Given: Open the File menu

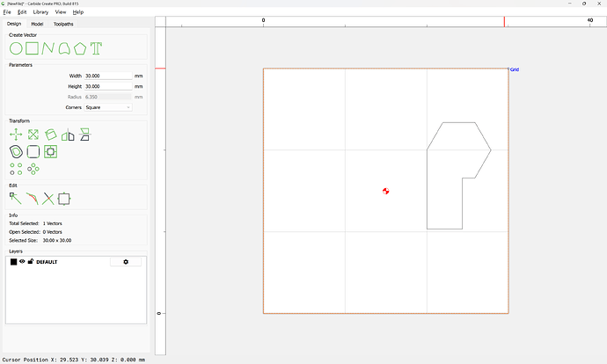Looking at the screenshot, I should tap(7, 12).
